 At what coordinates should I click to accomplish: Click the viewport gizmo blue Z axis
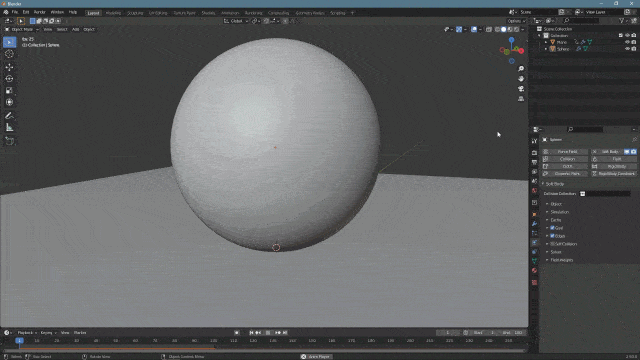coord(511,40)
